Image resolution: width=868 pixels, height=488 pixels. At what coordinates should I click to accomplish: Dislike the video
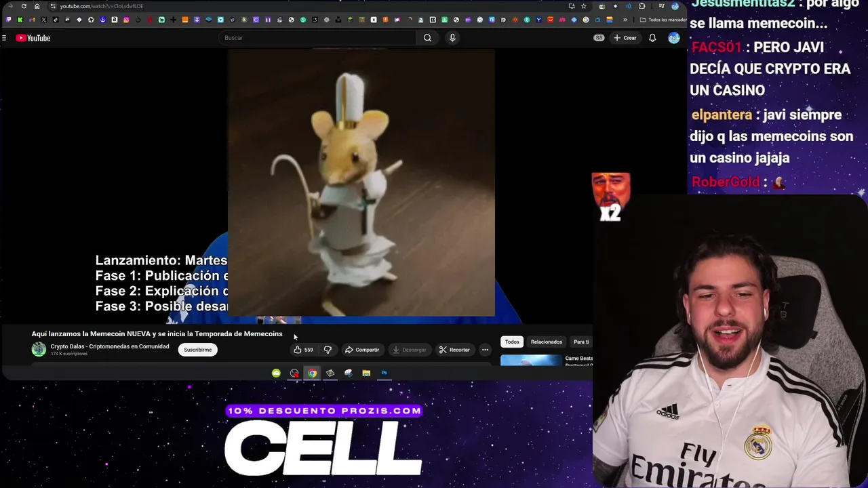pos(328,350)
